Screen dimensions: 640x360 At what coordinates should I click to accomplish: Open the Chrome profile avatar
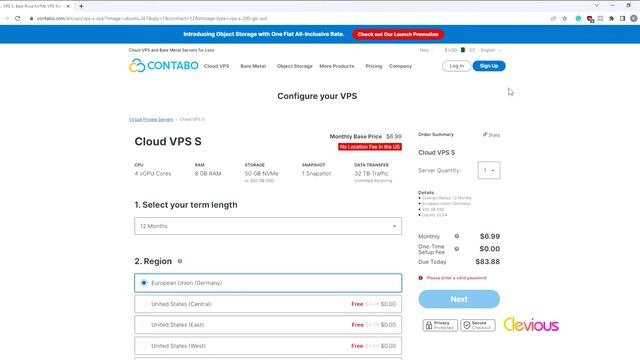[x=634, y=18]
